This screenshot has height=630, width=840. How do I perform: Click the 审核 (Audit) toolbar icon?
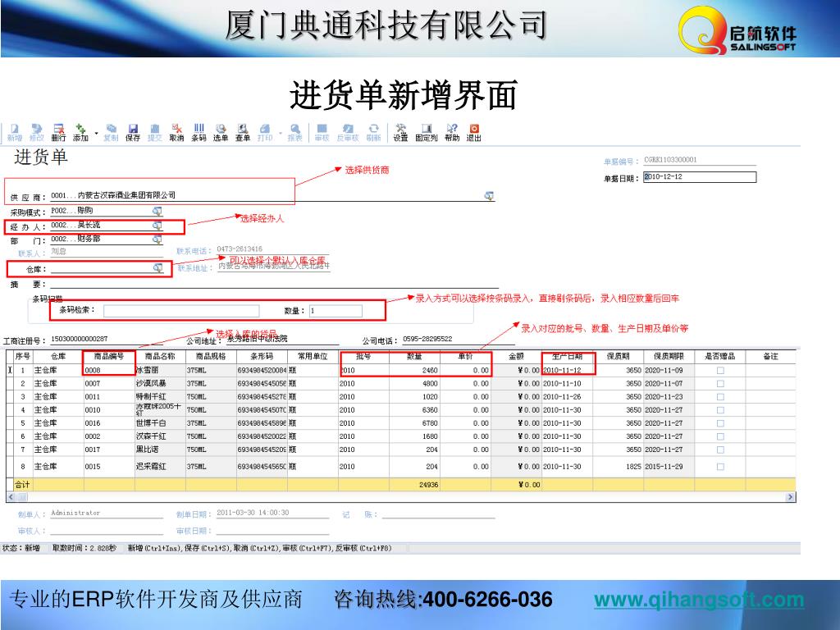[322, 132]
